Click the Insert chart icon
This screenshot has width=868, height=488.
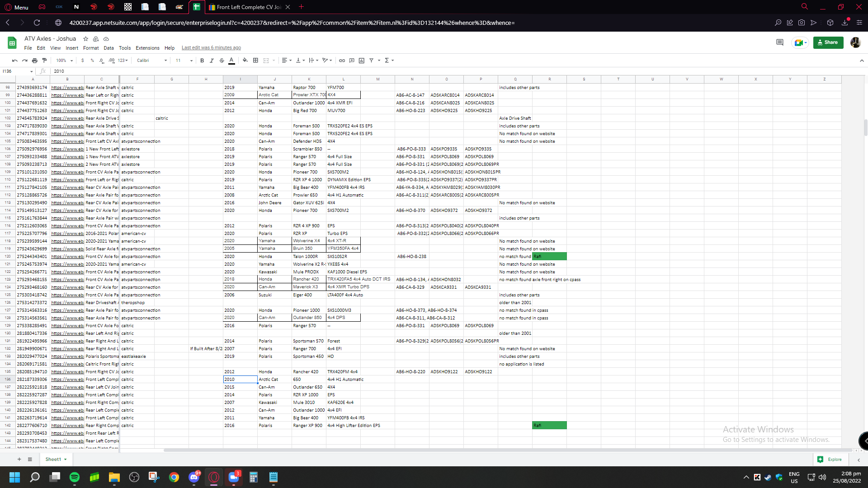pos(361,61)
